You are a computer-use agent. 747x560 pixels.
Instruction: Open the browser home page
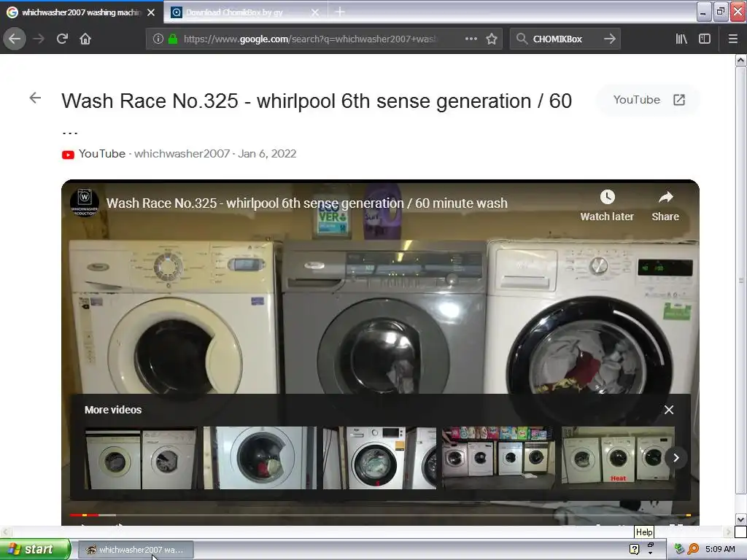85,39
